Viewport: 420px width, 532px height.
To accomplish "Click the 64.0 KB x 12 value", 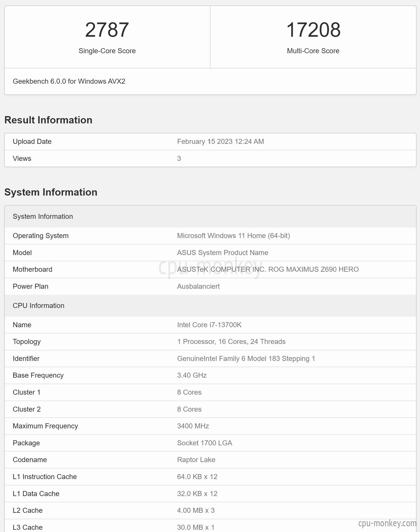I will point(197,477).
